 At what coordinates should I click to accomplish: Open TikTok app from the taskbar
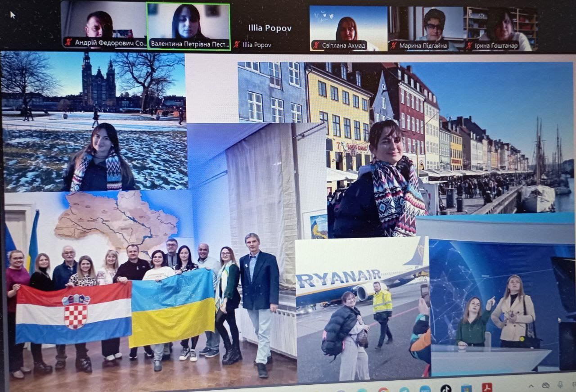pos(446,389)
